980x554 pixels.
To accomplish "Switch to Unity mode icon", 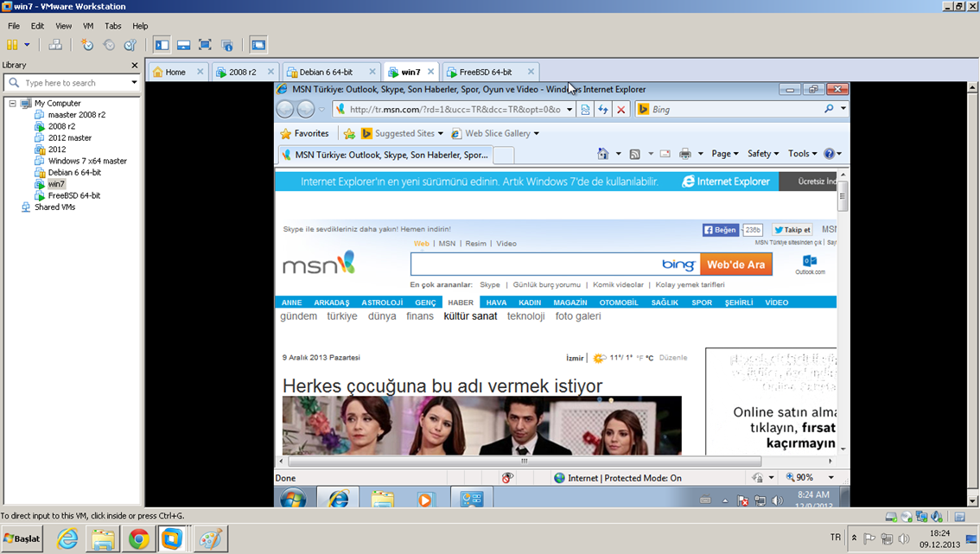I will (x=227, y=45).
